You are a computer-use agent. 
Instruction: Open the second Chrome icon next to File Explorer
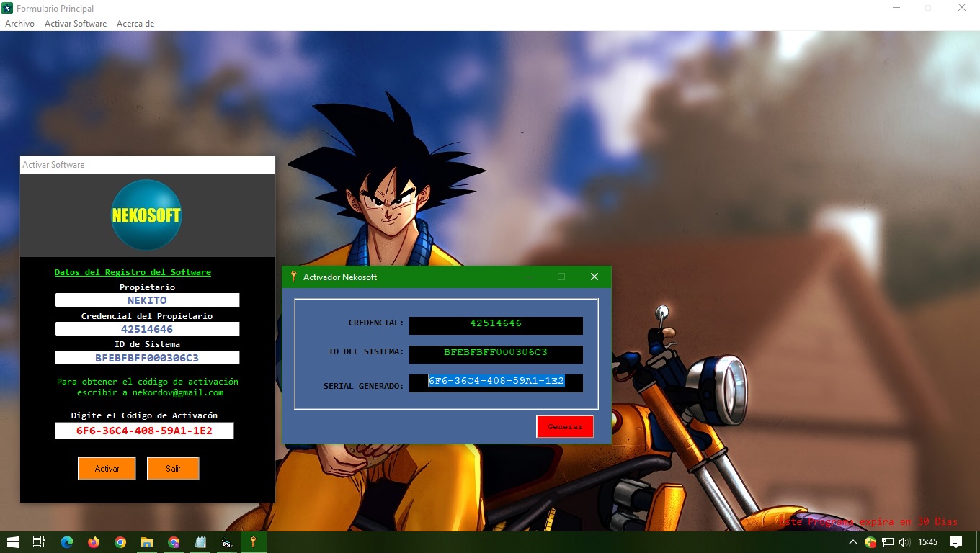pos(174,542)
